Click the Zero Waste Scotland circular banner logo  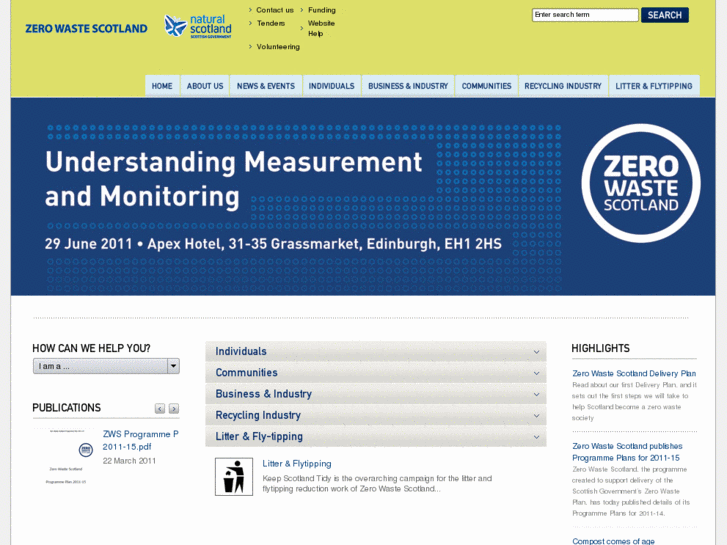(641, 183)
